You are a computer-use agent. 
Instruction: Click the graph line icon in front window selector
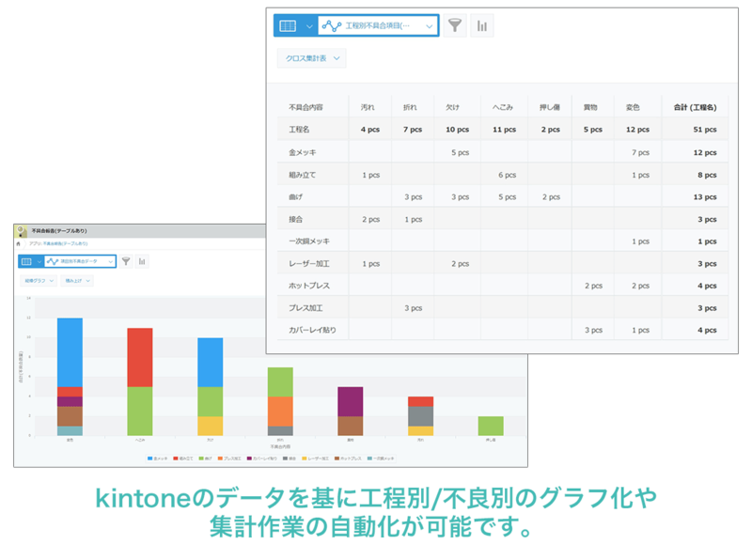tap(332, 26)
